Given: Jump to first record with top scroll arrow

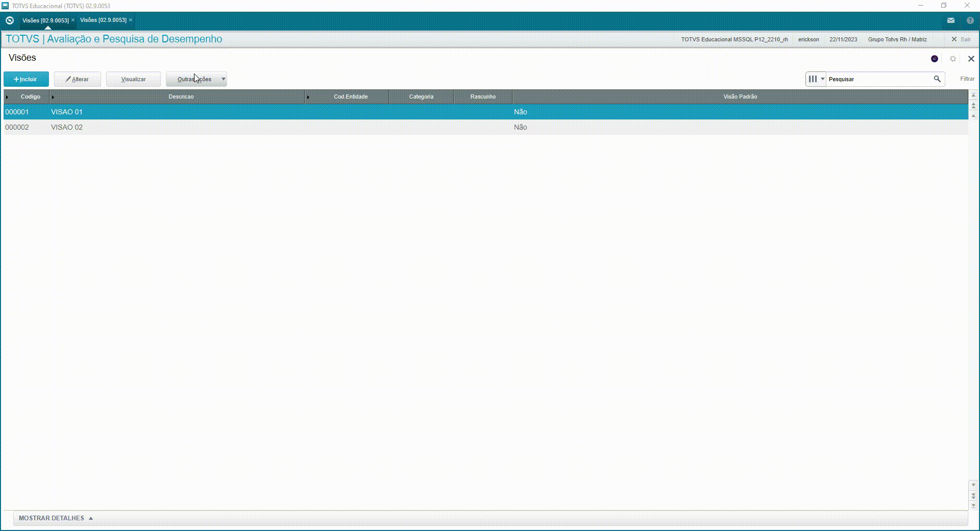Looking at the screenshot, I should (x=973, y=95).
